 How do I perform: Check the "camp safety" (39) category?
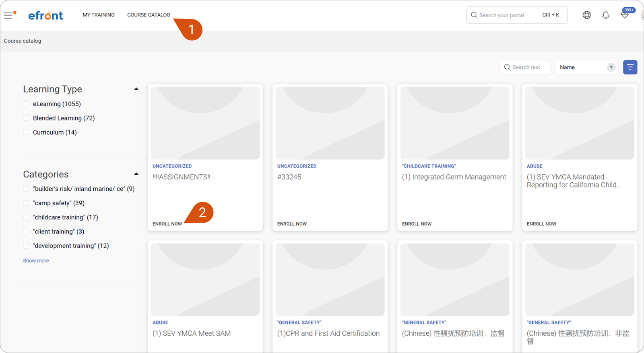click(26, 203)
